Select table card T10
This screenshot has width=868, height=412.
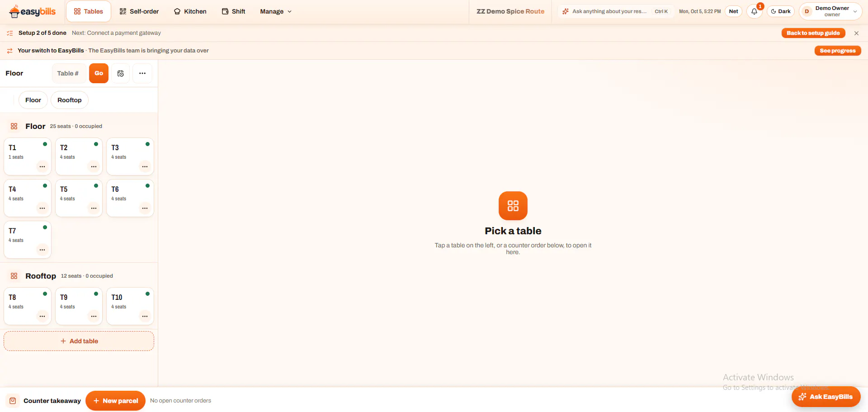[130, 306]
